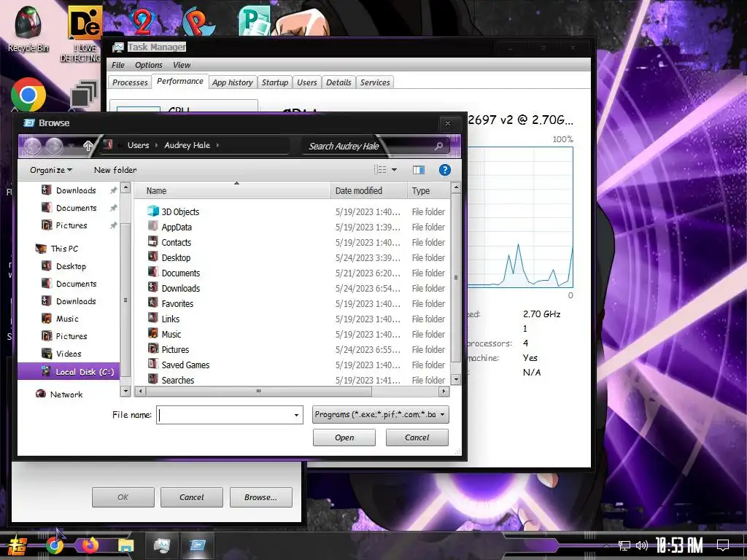Sort by the Name column header

(x=233, y=190)
